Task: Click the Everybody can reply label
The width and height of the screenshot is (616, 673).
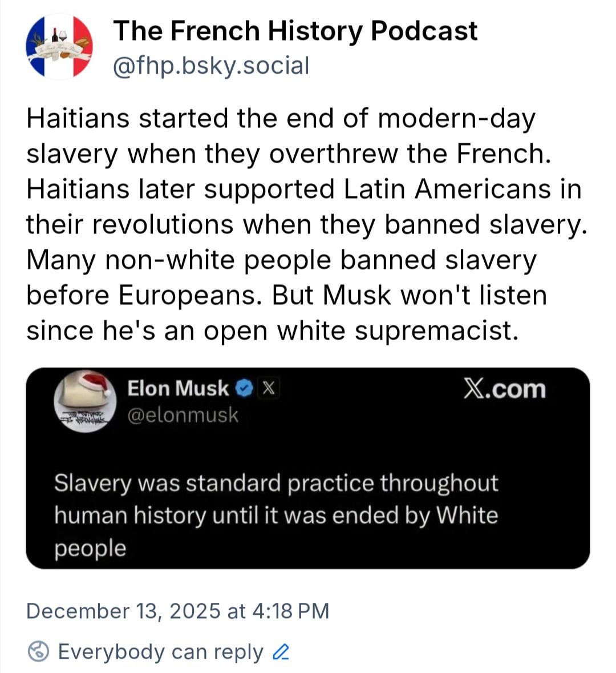Action: (x=161, y=652)
